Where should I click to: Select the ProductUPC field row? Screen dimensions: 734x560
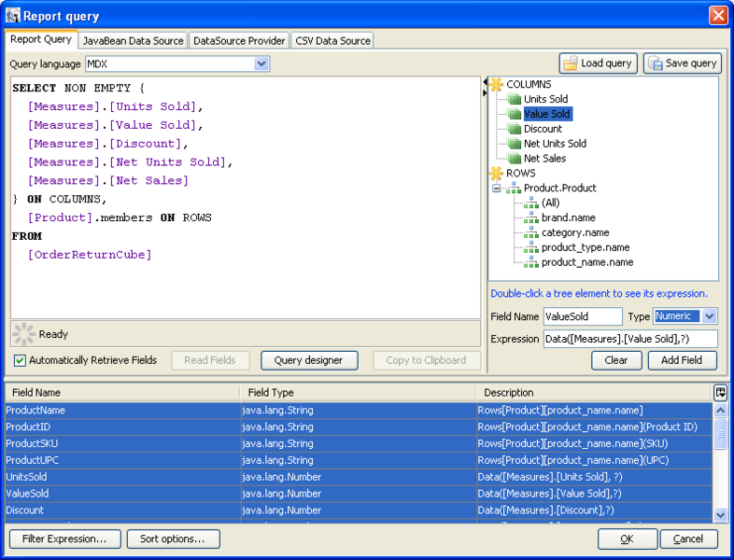pyautogui.click(x=359, y=460)
